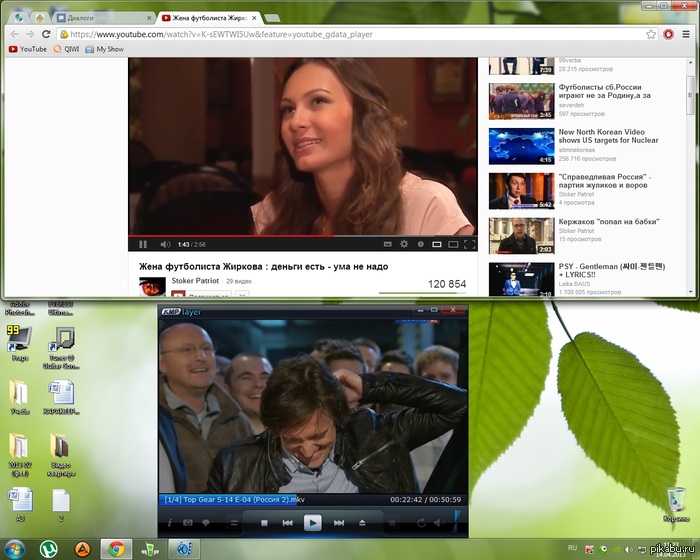Screen dimensions: 700x560
Task: Open a new Chrome tab
Action: click(272, 18)
